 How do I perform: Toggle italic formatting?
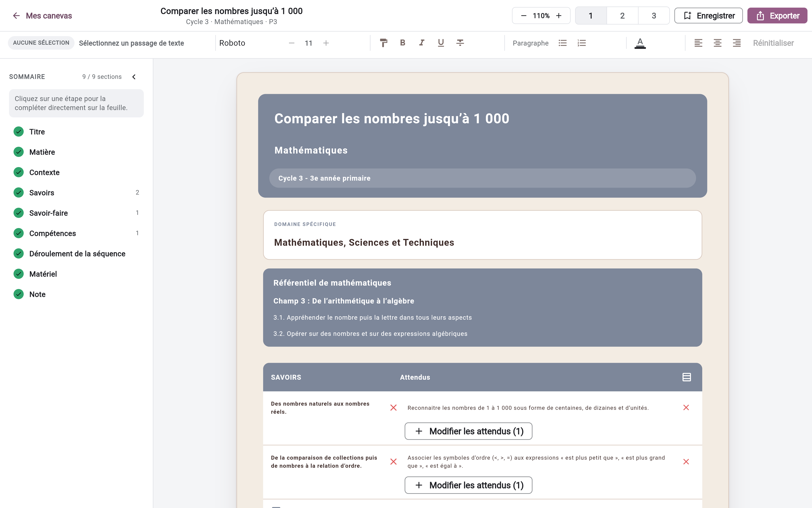(422, 43)
